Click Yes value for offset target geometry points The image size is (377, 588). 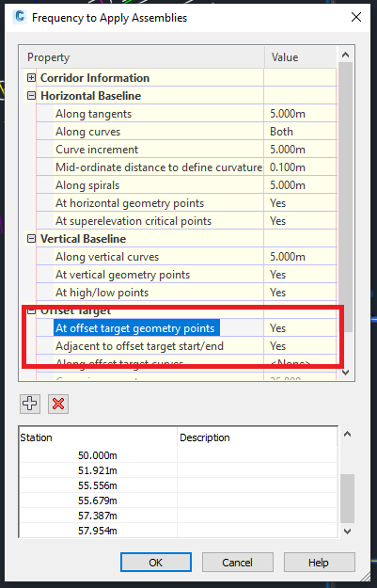pyautogui.click(x=277, y=328)
